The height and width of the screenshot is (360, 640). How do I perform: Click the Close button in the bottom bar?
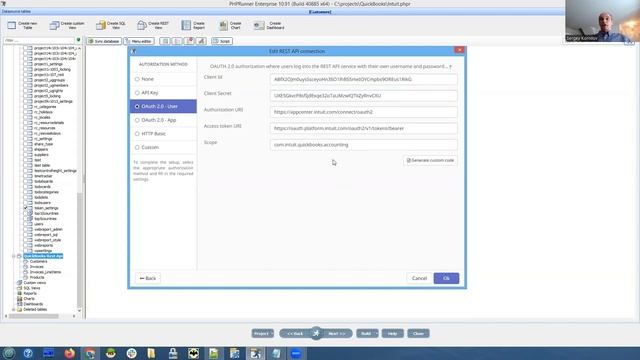tap(418, 333)
